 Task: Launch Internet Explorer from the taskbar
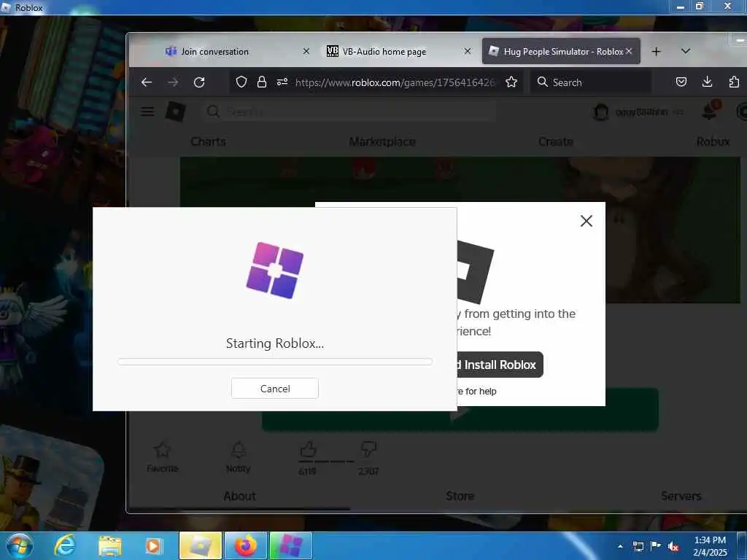65,545
